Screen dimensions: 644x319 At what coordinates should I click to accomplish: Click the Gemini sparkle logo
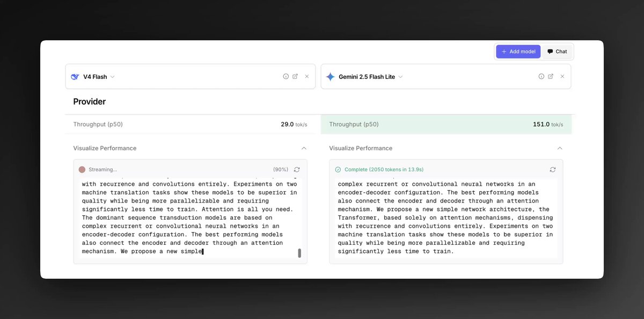click(331, 77)
